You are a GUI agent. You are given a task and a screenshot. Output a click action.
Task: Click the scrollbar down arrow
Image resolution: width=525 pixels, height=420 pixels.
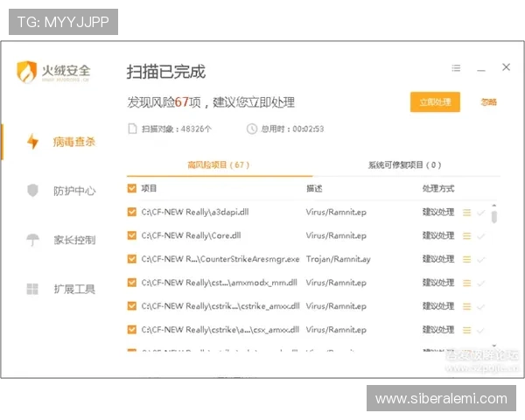coord(494,346)
